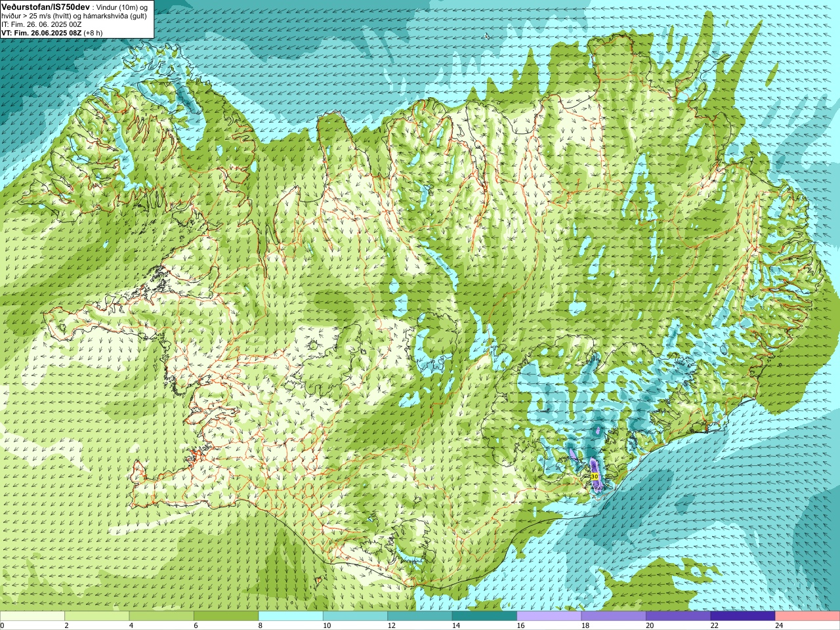Click the lavender 16–18 m/s legend swatch
840x630 pixels.
[x=549, y=616]
